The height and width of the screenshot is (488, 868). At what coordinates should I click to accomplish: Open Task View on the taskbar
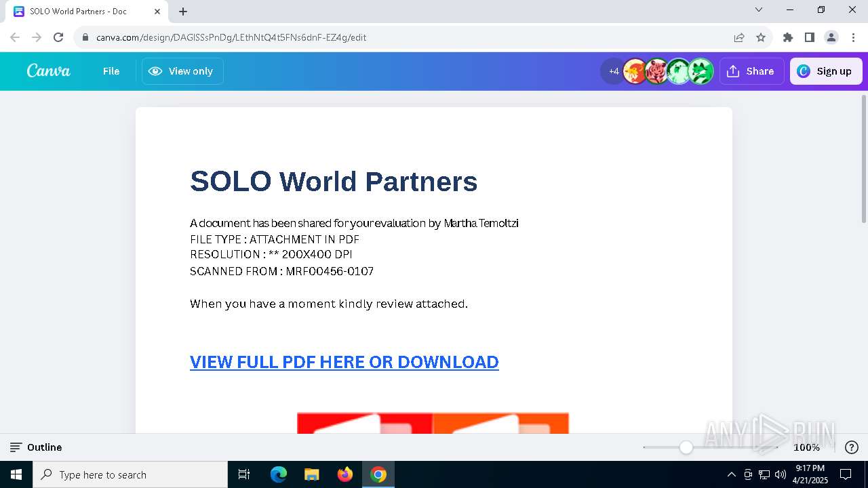click(244, 474)
